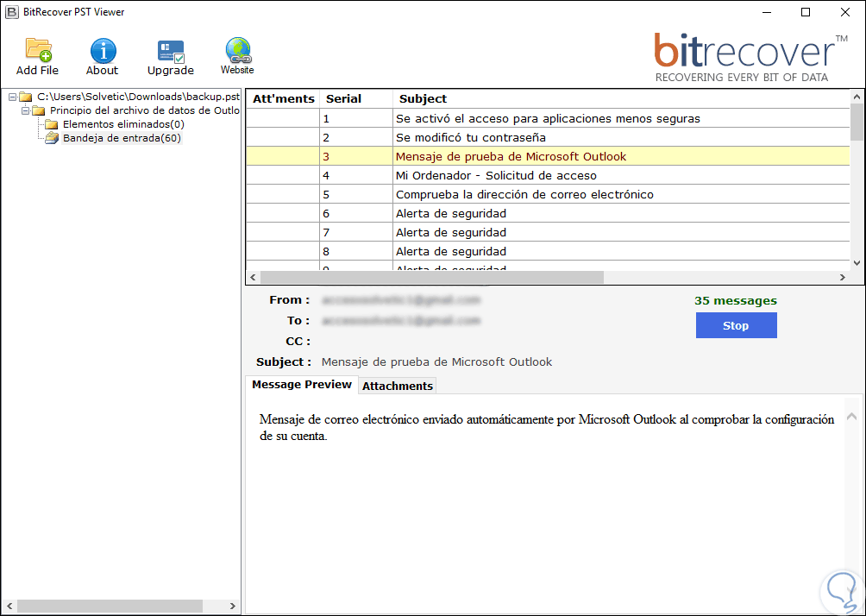
Task: Click the Bandeja de entrada folder icon
Action: [52, 138]
